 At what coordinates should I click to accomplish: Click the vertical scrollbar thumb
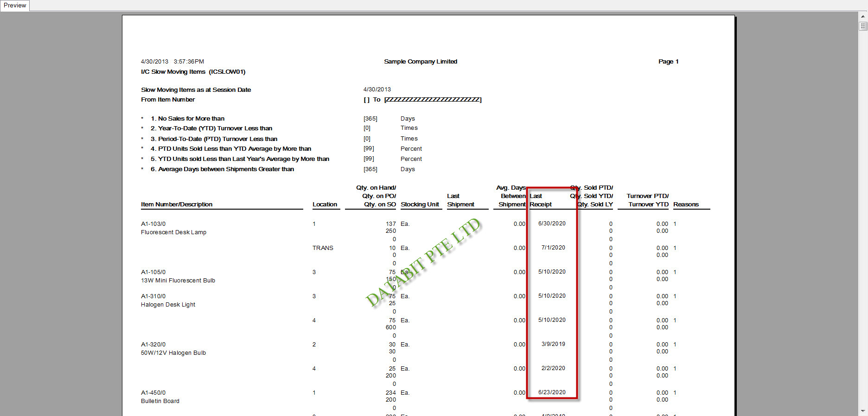point(863,26)
